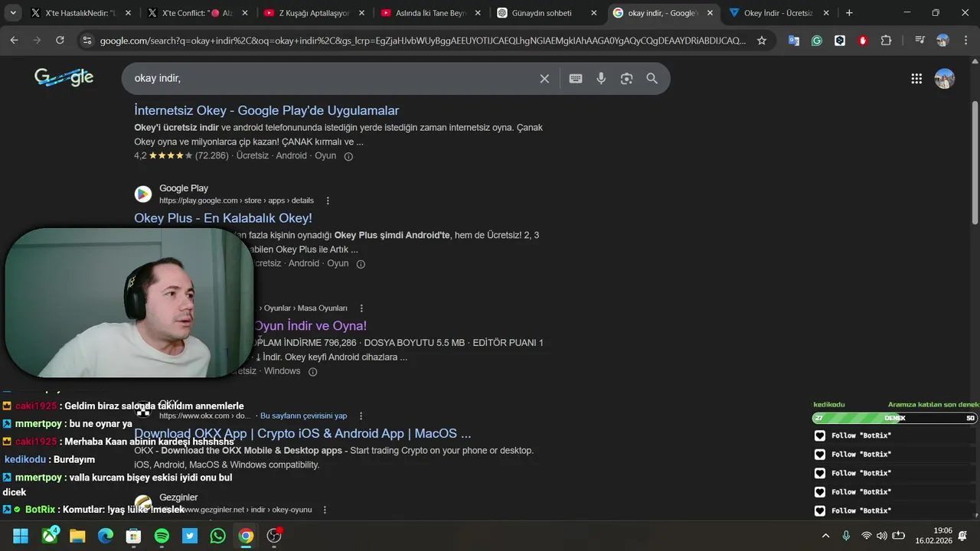Viewport: 980px width, 551px height.
Task: View site information icon in address bar
Action: (87, 41)
